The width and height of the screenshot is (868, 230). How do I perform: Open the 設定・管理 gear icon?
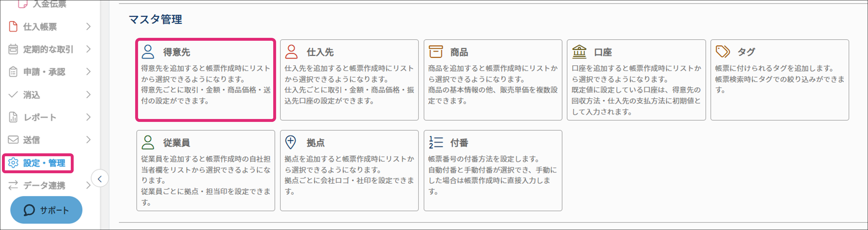(13, 163)
